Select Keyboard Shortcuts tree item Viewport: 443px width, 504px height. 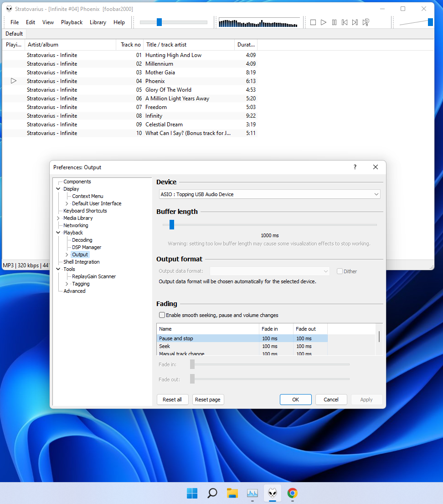pyautogui.click(x=85, y=211)
